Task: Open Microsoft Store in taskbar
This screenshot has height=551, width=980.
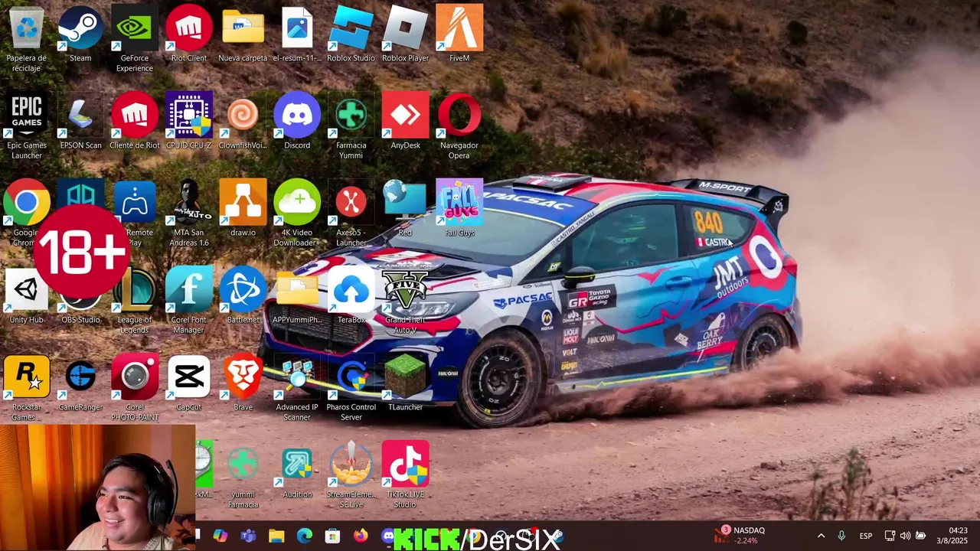Action: (x=332, y=536)
